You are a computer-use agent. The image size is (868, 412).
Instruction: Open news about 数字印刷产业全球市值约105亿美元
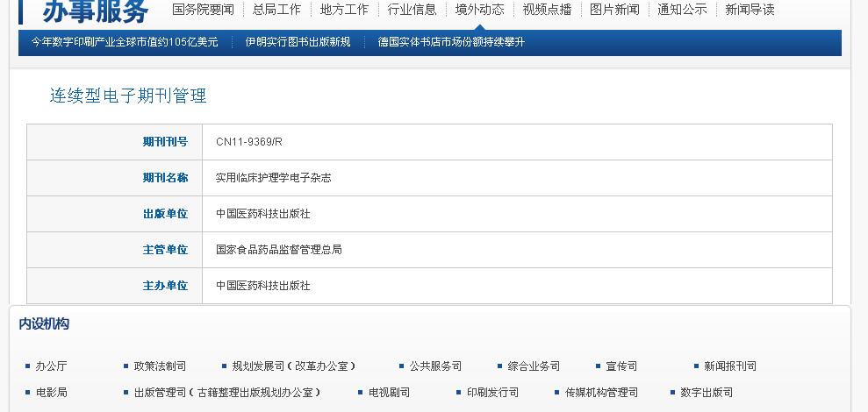click(x=125, y=42)
